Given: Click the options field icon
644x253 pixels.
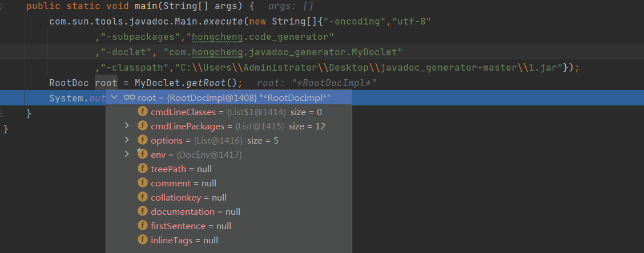Looking at the screenshot, I should [x=143, y=140].
